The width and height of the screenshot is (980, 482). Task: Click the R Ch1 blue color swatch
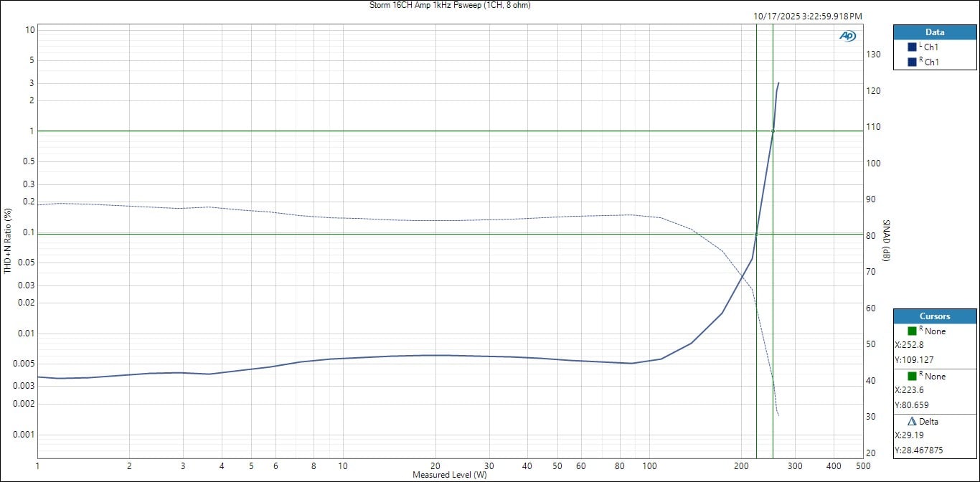(x=912, y=62)
